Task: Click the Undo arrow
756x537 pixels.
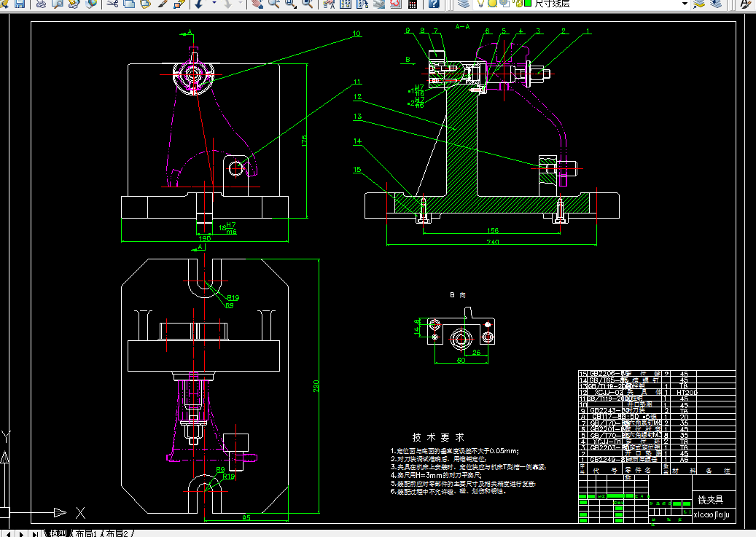Action: click(200, 4)
